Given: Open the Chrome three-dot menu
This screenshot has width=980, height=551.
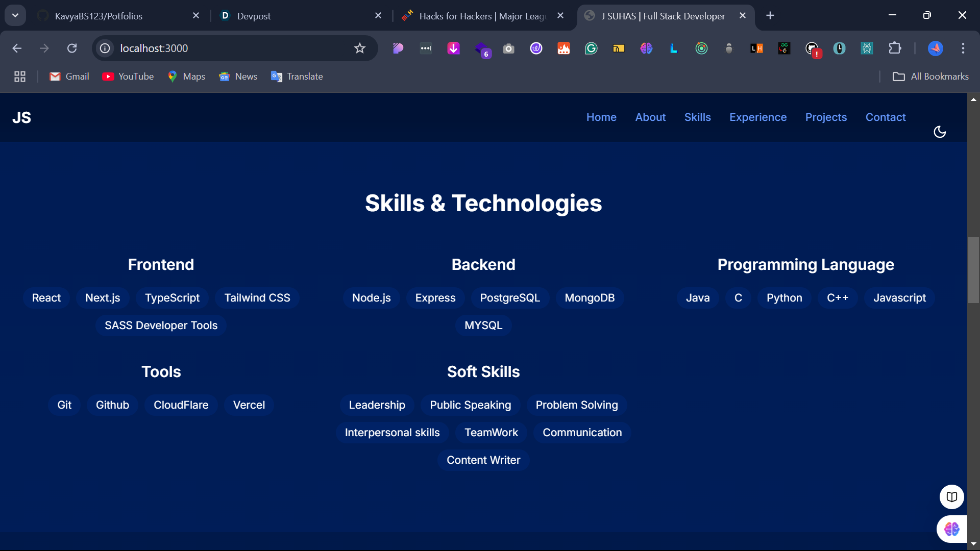Looking at the screenshot, I should 963,48.
